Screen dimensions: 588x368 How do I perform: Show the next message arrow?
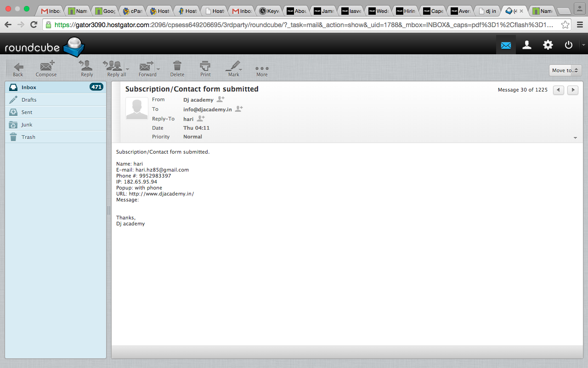[x=573, y=90]
